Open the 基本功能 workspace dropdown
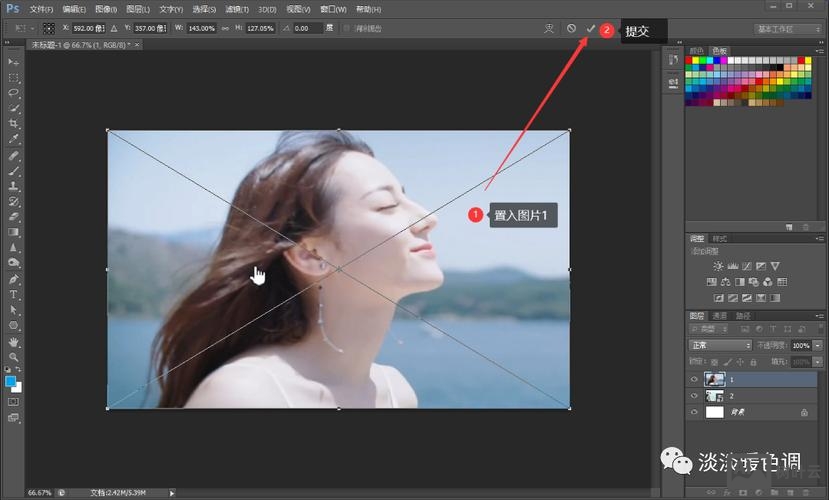829x500 pixels. (x=787, y=29)
